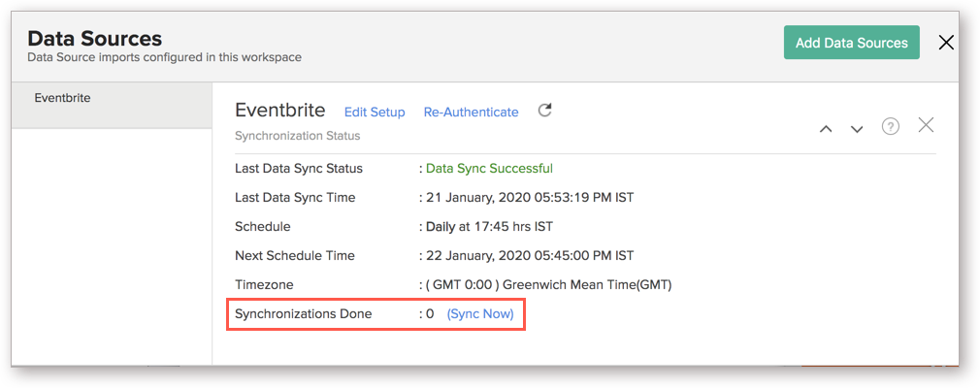
Task: Click the Greenwich Mean Time timezone value
Action: tap(549, 285)
